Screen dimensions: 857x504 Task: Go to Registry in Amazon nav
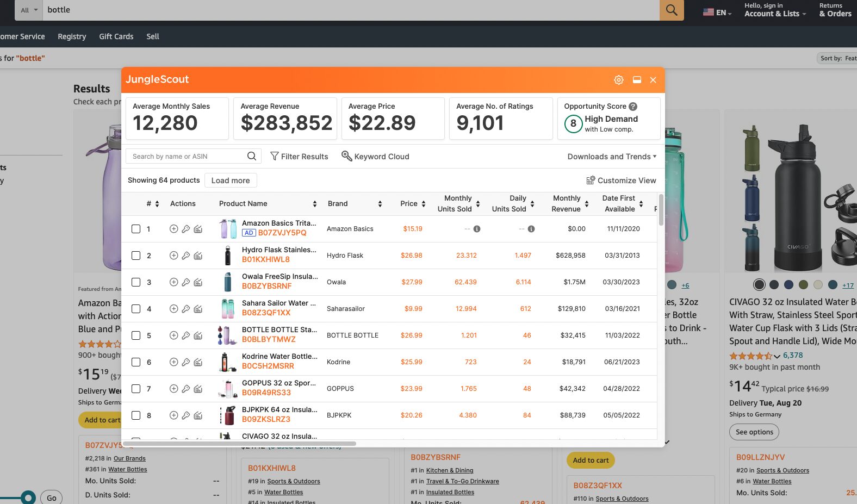[72, 36]
